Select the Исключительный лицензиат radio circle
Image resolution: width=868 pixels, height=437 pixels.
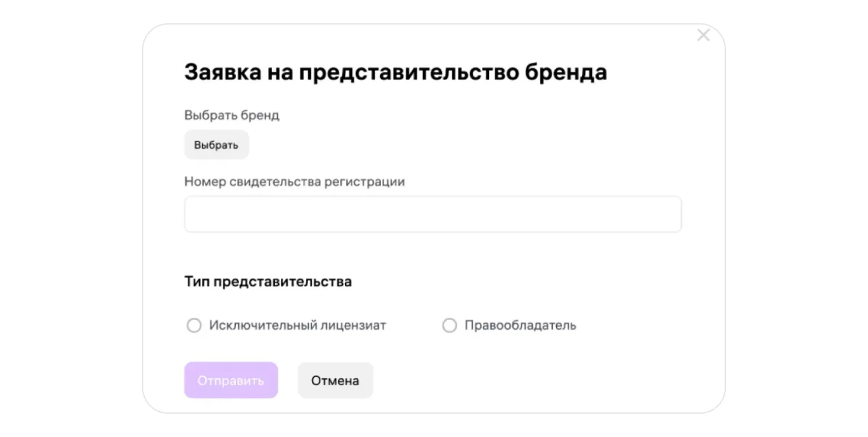point(194,326)
